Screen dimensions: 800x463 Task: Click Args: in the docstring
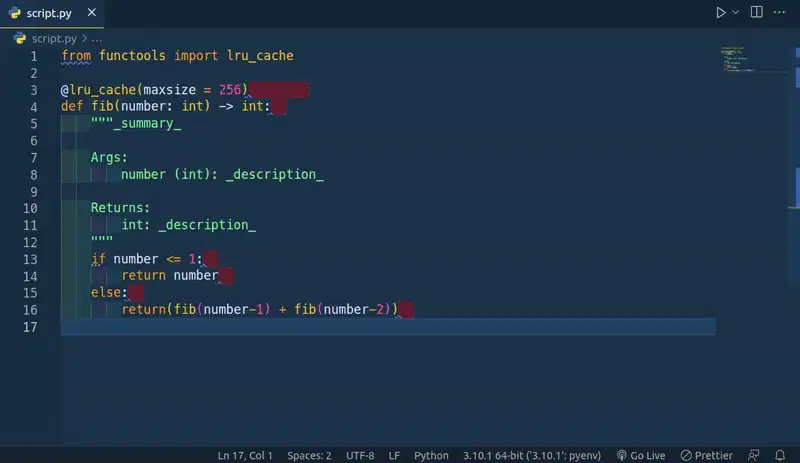(109, 157)
